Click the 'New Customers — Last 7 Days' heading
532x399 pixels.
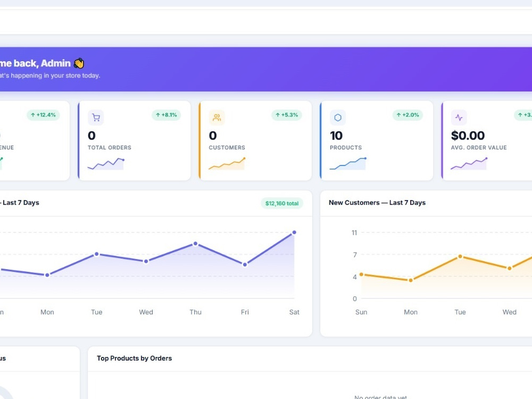coord(377,203)
